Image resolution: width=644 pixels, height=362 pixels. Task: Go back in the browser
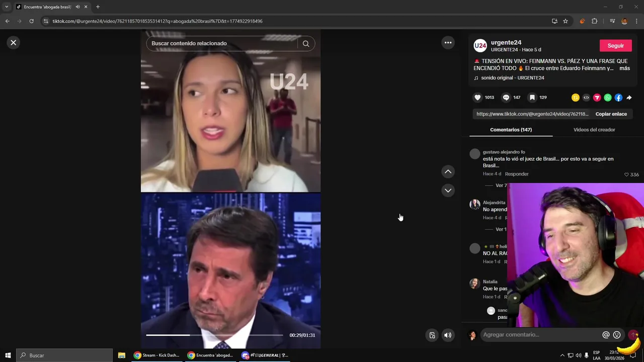(7, 21)
